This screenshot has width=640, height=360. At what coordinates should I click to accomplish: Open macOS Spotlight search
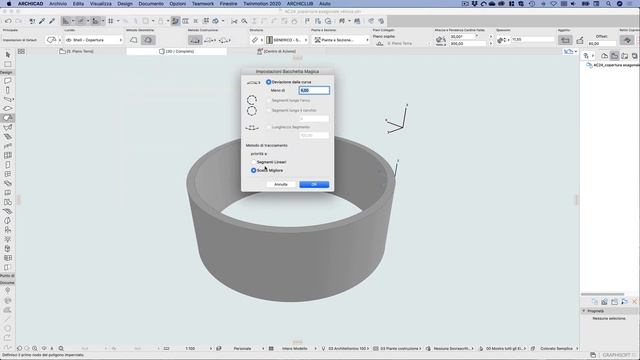pyautogui.click(x=608, y=4)
